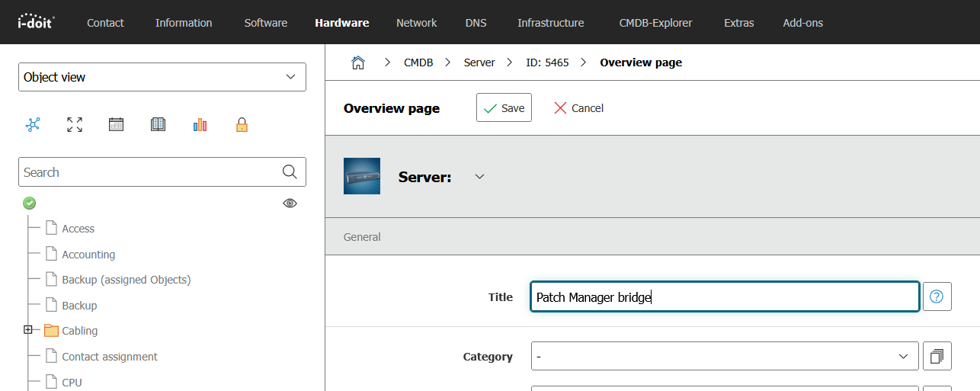Open the Information menu
This screenshot has width=980, height=391.
click(x=184, y=22)
